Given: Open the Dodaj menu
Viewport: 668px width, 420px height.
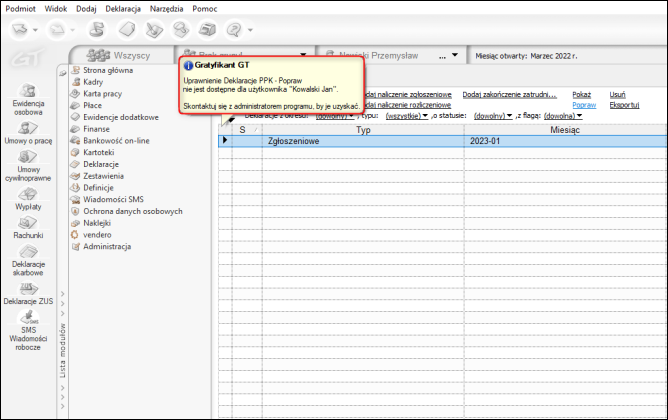Looking at the screenshot, I should point(86,9).
